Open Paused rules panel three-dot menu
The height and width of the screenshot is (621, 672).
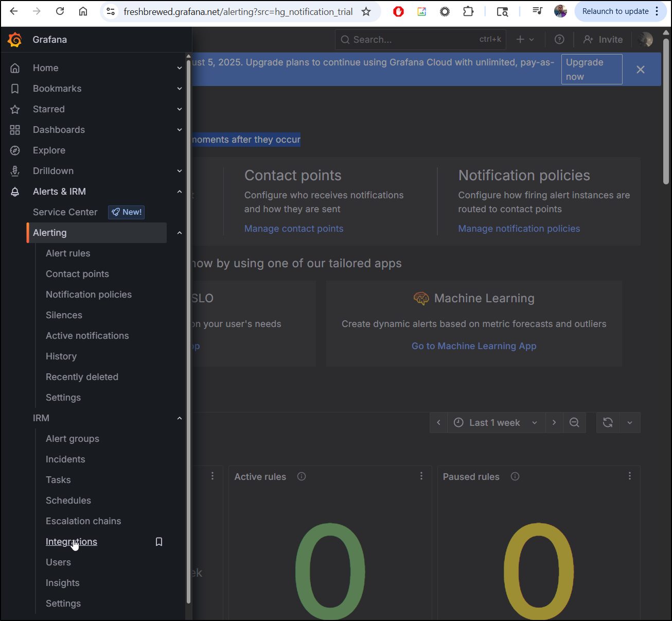coord(630,476)
